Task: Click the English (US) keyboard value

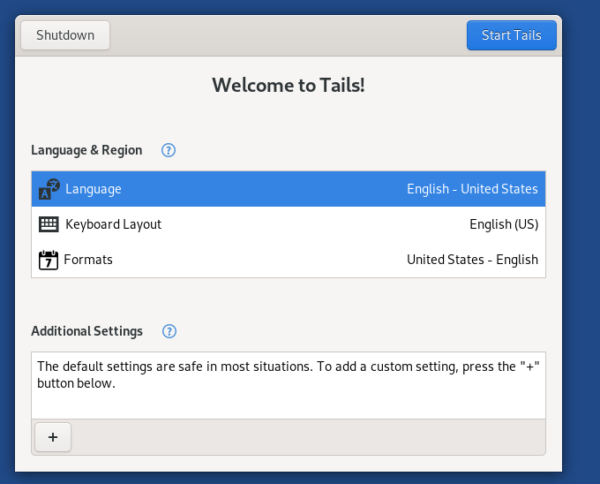Action: click(504, 224)
